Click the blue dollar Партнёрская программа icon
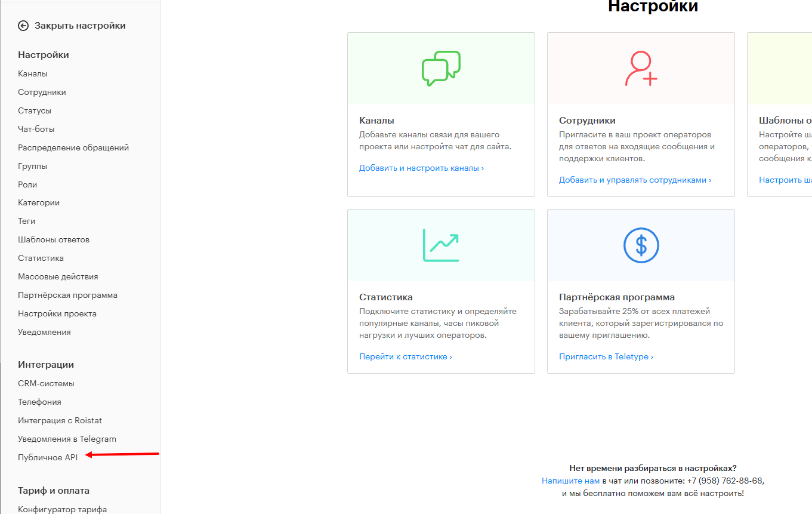 [x=641, y=245]
